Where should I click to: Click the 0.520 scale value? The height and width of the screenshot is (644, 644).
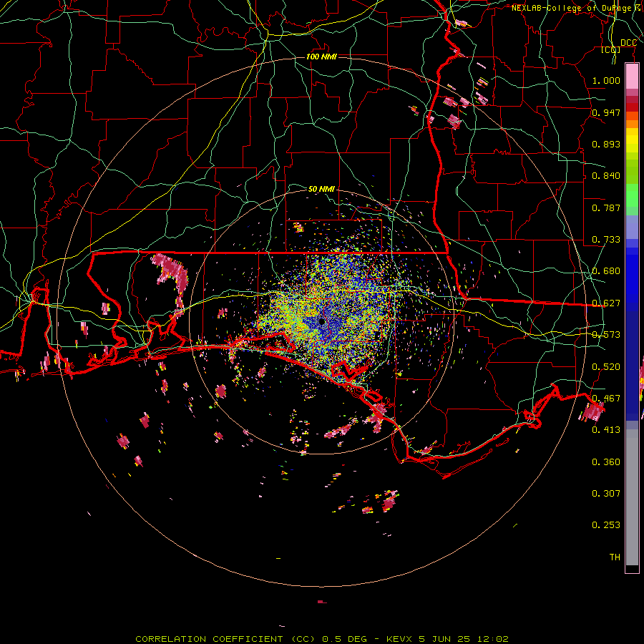click(x=606, y=366)
